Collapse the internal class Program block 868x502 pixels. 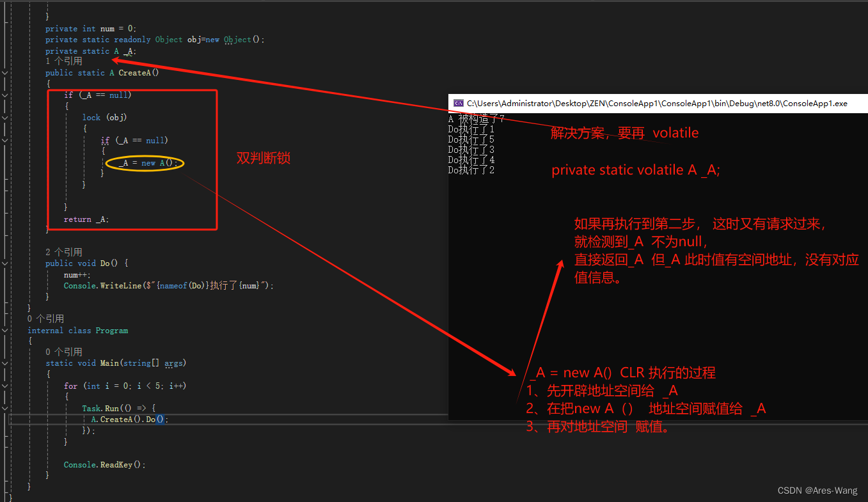tap(5, 331)
